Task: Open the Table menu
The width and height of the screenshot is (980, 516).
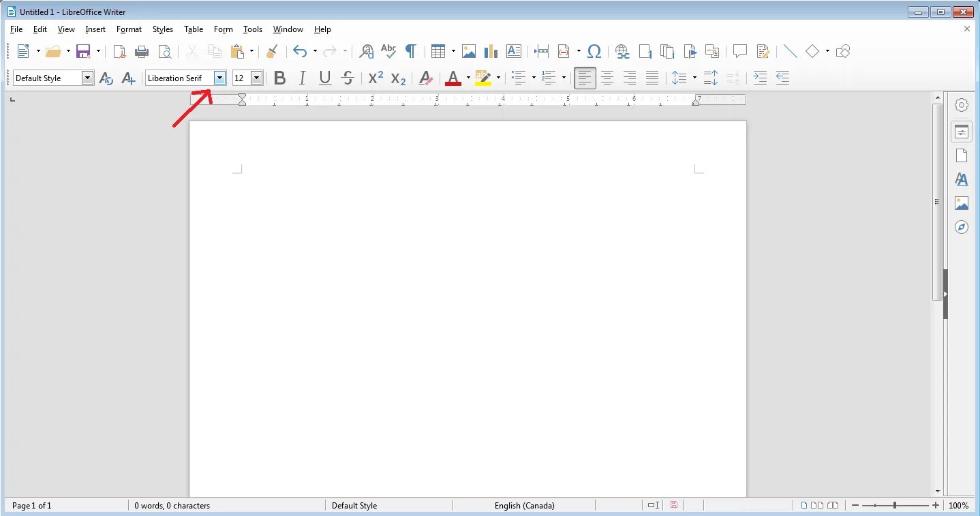Action: [x=194, y=29]
